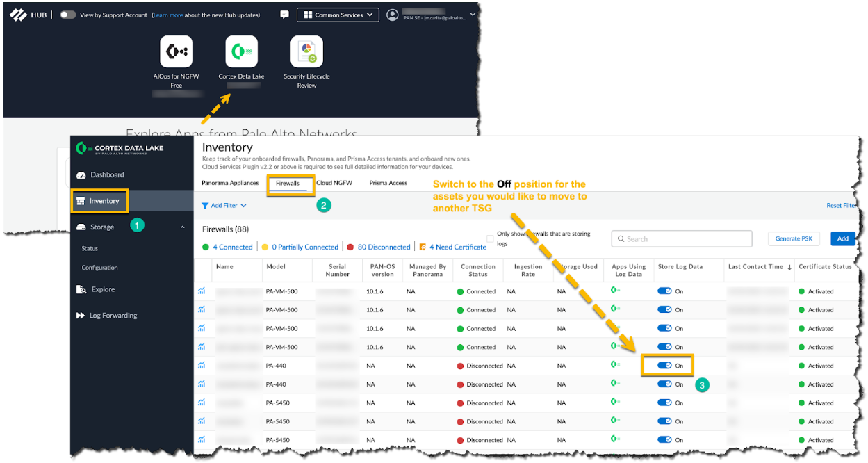Select the Firewalls tab
Screen dimensions: 868x463
click(x=288, y=184)
